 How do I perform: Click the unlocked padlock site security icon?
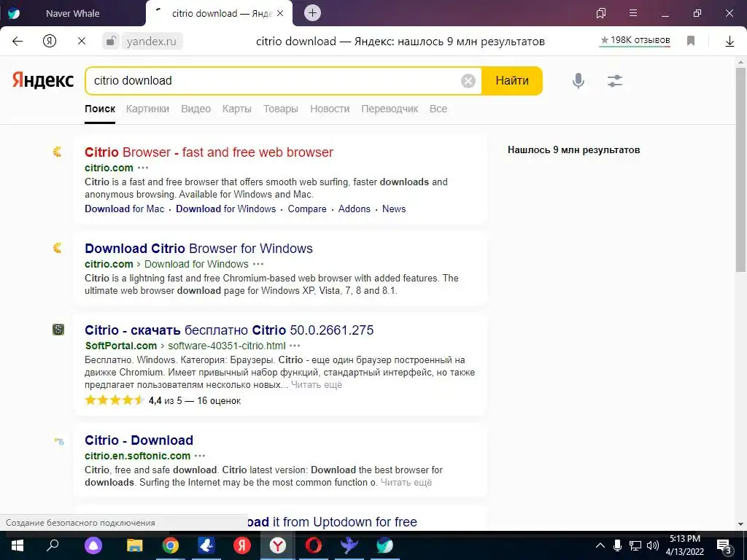point(110,41)
